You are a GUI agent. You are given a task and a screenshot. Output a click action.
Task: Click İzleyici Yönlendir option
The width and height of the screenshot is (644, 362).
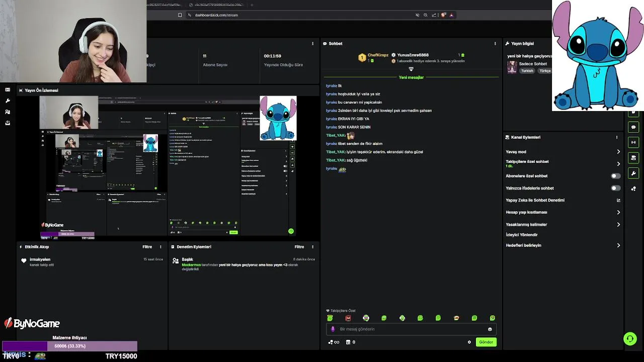(522, 235)
